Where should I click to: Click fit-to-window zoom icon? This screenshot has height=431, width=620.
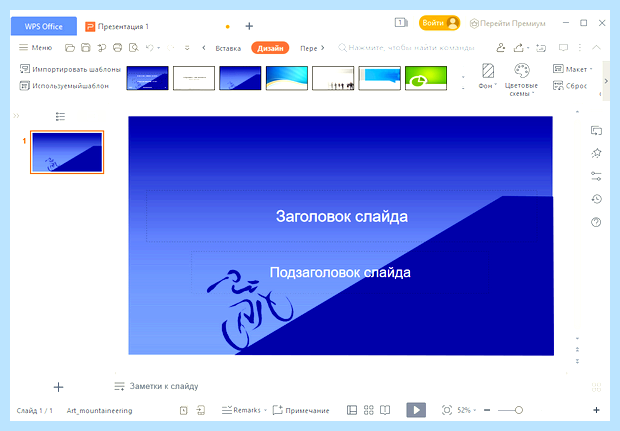446,410
